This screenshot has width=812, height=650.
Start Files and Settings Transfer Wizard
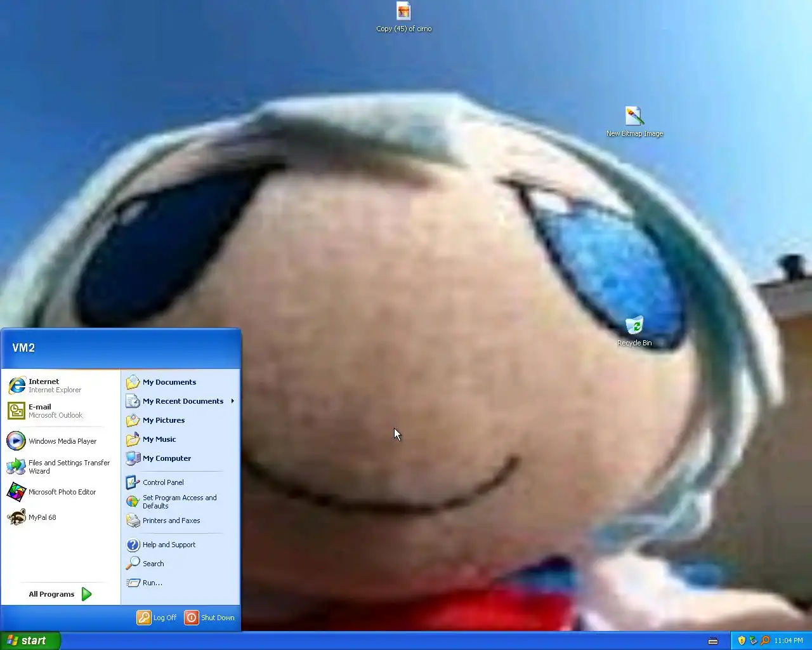pos(61,467)
